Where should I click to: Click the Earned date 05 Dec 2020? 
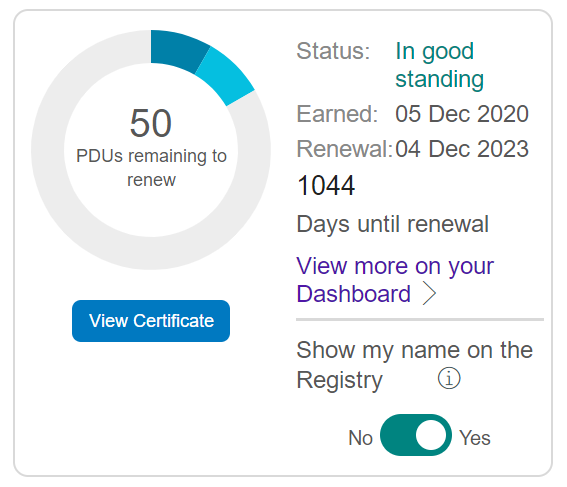pos(462,114)
